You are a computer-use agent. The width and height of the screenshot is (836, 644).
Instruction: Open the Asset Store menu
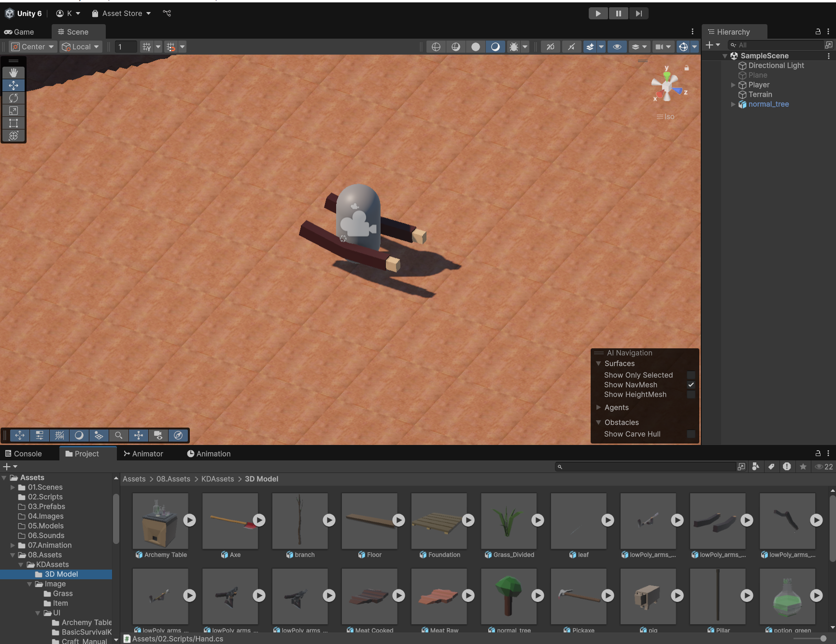121,13
